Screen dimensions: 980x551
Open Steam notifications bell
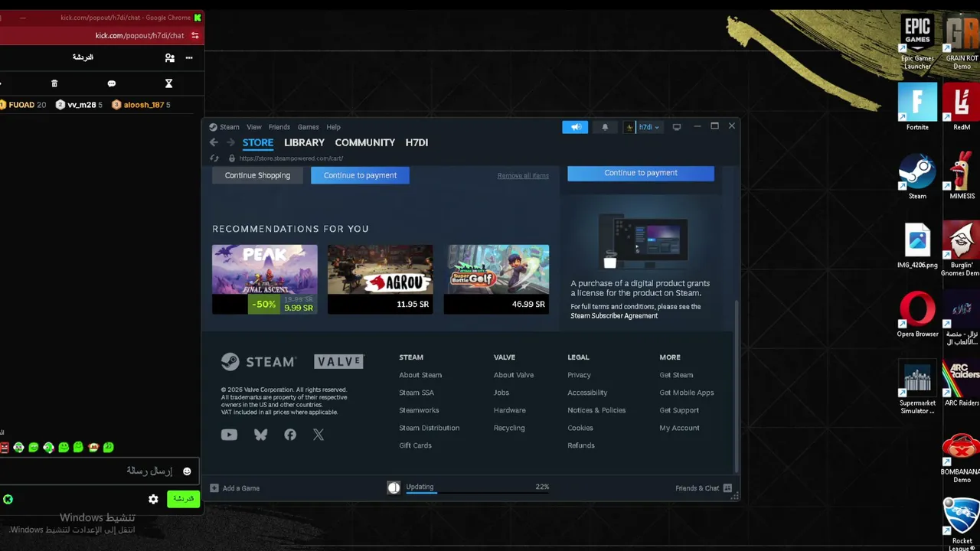coord(605,127)
